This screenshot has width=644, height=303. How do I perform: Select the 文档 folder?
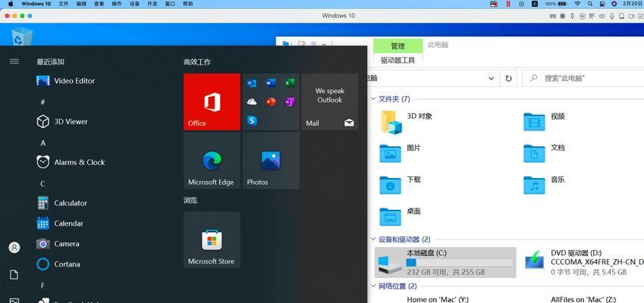coord(545,153)
